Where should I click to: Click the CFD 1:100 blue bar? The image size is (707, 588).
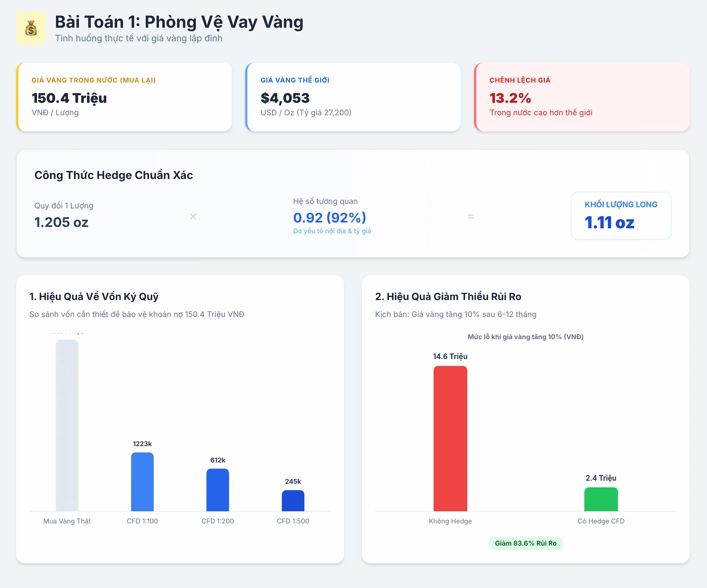pyautogui.click(x=142, y=482)
